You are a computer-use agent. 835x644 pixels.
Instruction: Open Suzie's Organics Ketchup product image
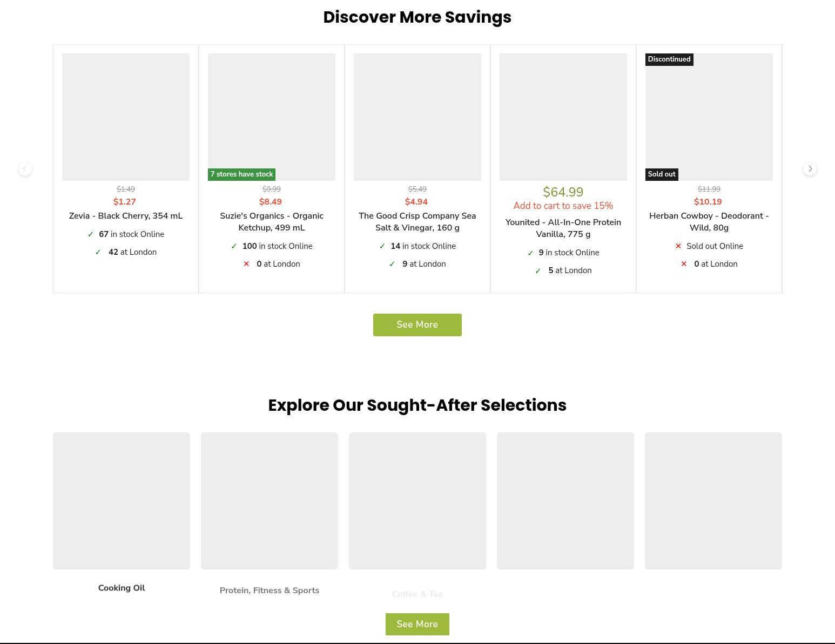[271, 113]
